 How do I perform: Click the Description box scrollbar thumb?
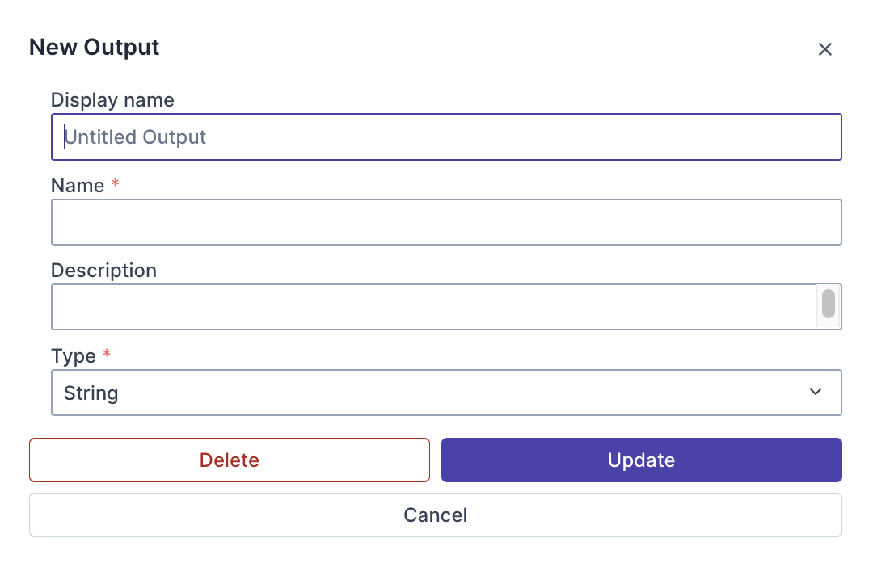[x=829, y=304]
